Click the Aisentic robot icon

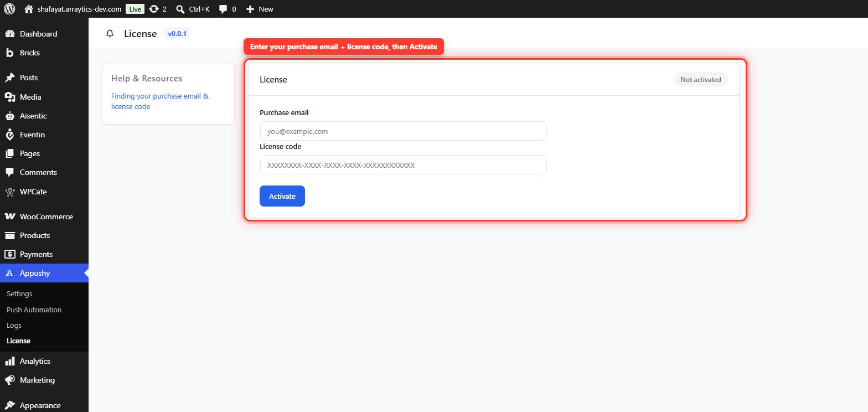point(10,116)
